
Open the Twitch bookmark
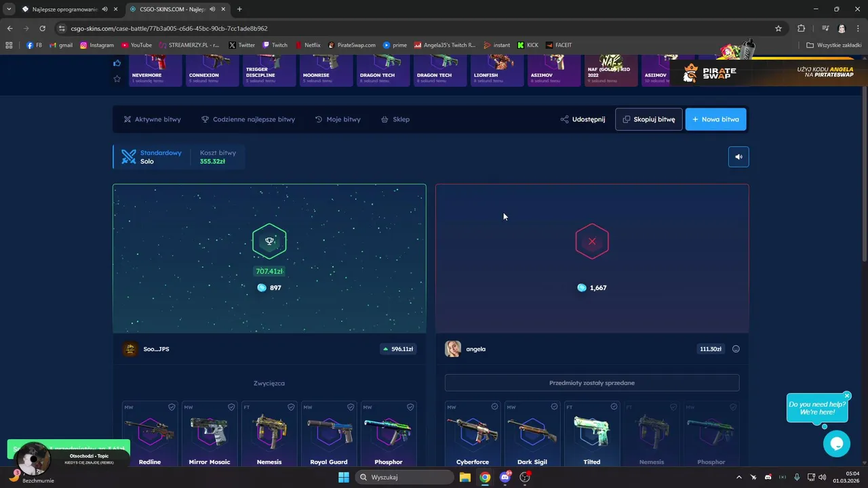(275, 45)
